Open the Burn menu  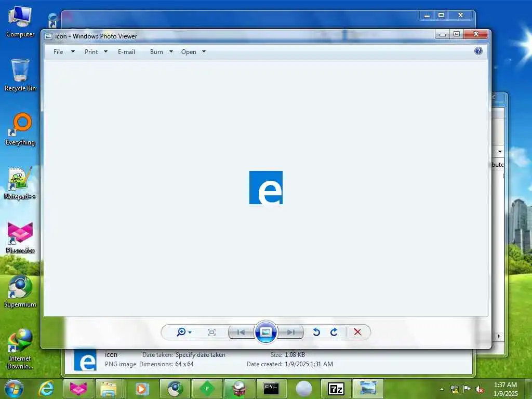156,52
